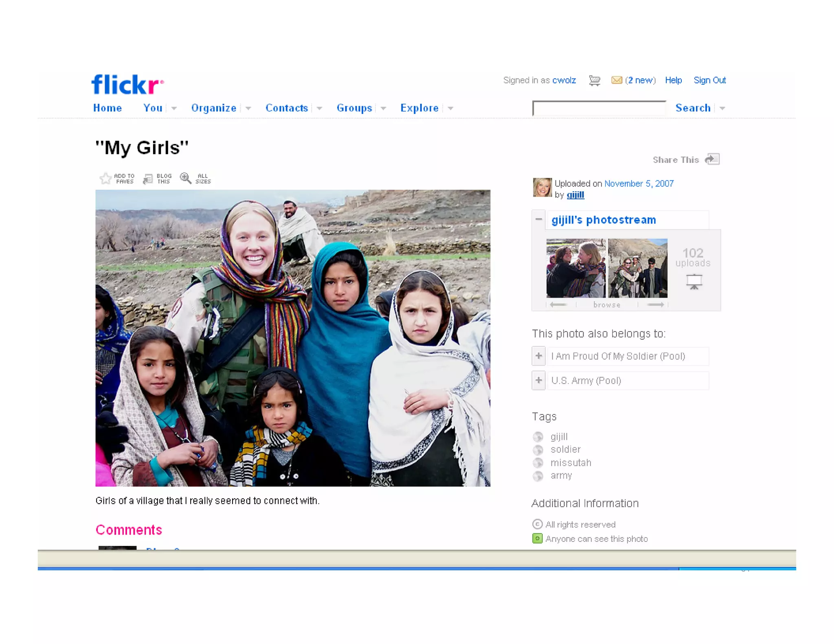The image size is (834, 644).
Task: Open the shopping cart icon
Action: point(595,81)
